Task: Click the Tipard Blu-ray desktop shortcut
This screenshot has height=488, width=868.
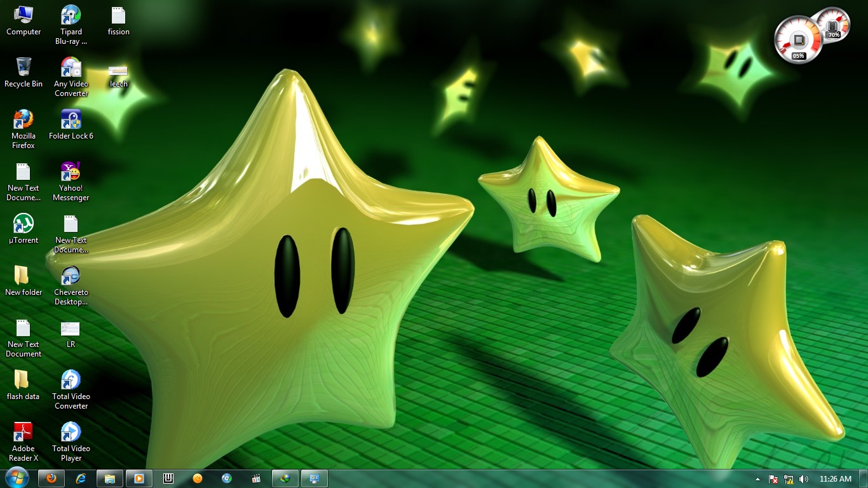Action: pos(71,16)
